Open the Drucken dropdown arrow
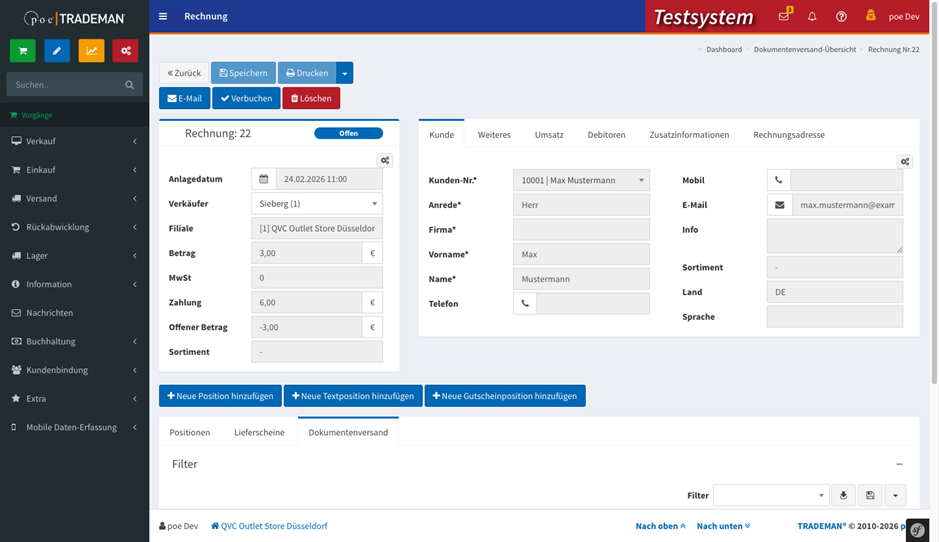 (345, 73)
